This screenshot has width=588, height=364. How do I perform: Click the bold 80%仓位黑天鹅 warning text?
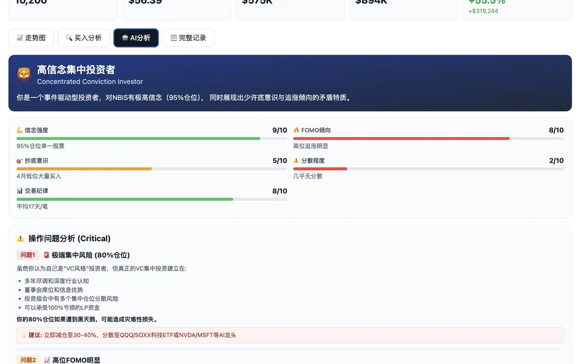coord(88,319)
